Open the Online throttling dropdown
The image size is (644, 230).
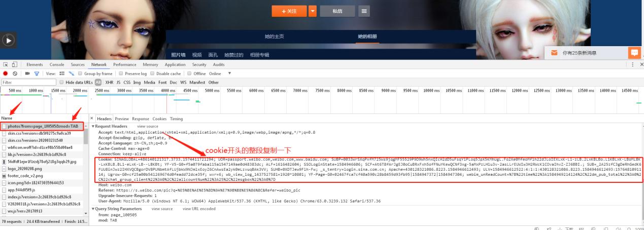[220, 73]
